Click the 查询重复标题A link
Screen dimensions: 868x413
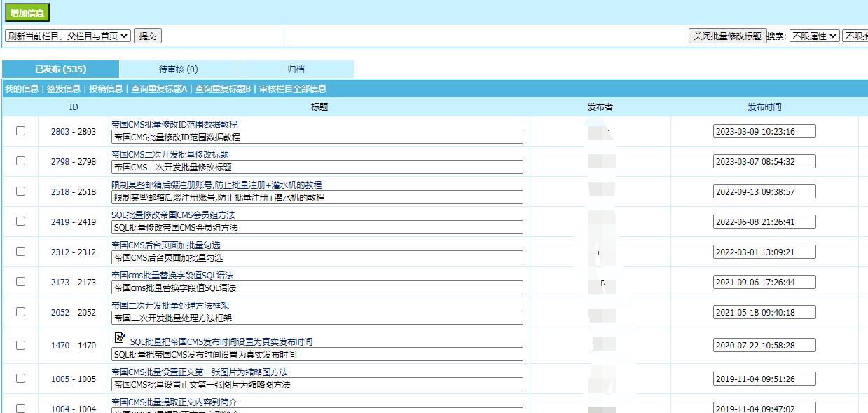[159, 89]
